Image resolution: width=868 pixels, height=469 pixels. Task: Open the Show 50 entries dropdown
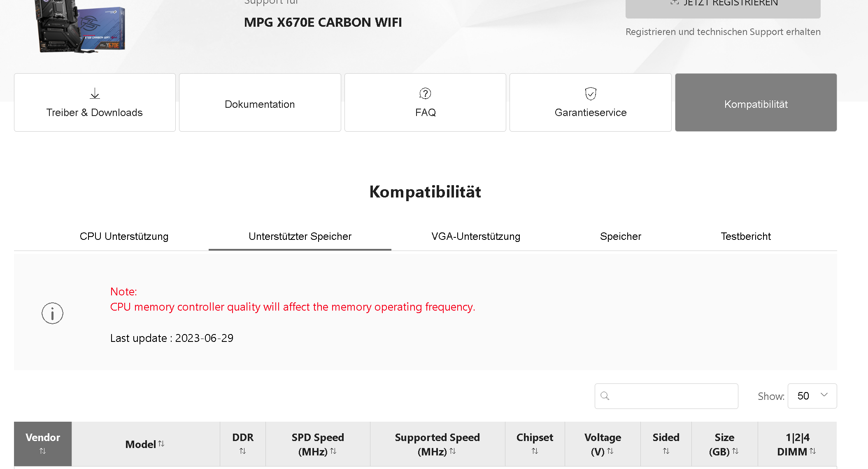point(812,396)
